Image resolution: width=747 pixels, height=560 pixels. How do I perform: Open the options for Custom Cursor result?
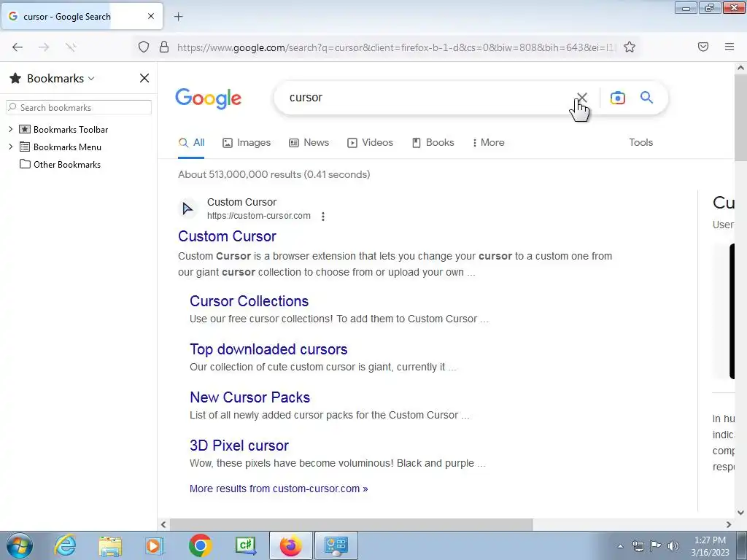pos(323,217)
